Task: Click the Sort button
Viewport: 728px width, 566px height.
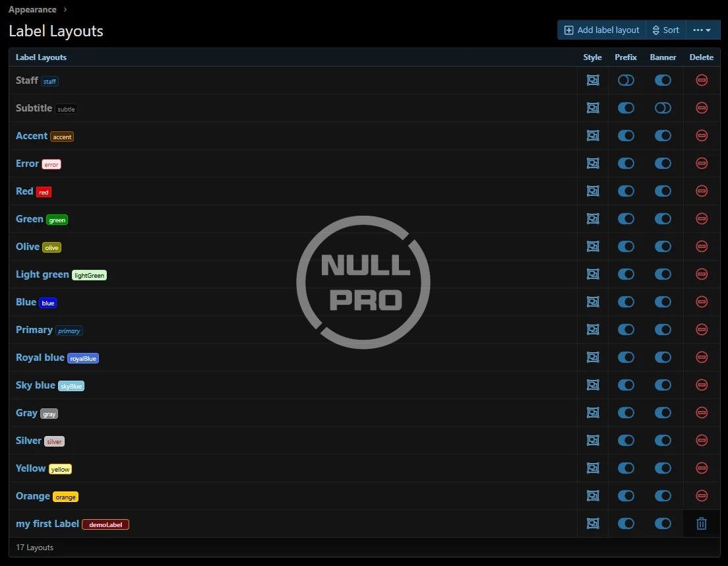Action: click(x=665, y=30)
